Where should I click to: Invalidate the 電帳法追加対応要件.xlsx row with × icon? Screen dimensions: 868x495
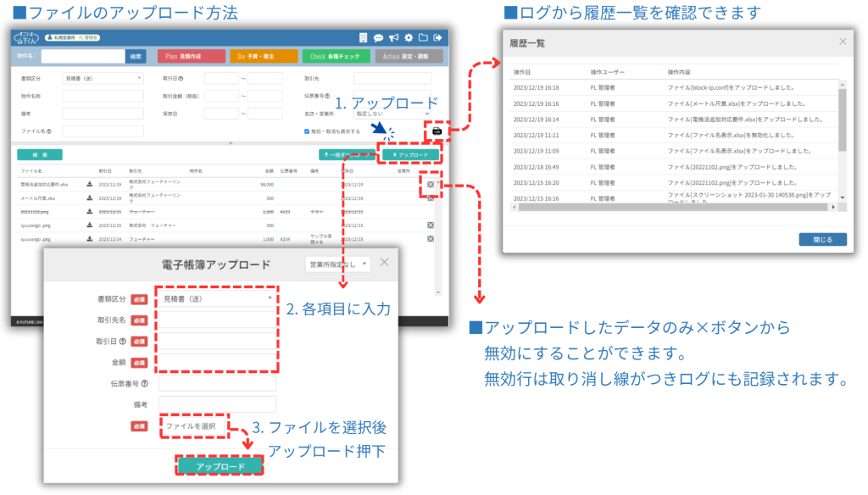click(431, 185)
